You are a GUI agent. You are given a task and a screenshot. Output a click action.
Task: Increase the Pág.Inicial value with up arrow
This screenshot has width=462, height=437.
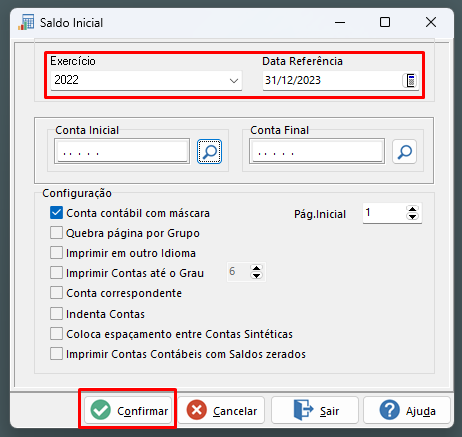click(413, 209)
